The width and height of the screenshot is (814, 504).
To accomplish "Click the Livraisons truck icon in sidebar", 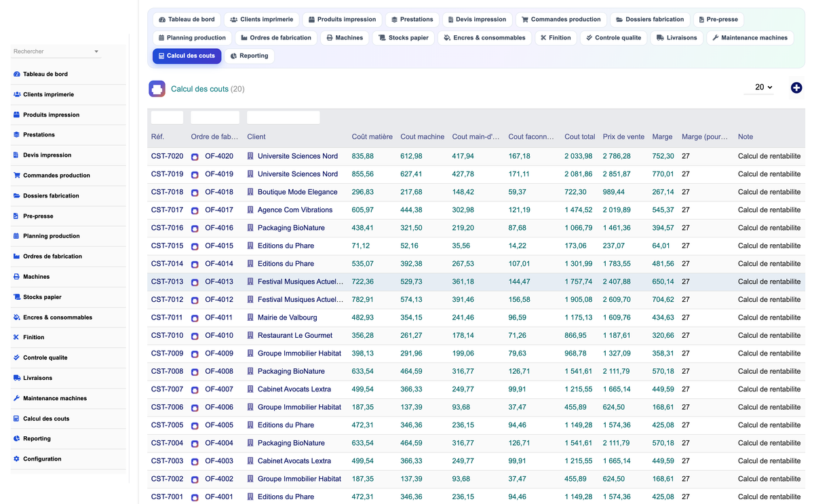I will click(x=17, y=378).
